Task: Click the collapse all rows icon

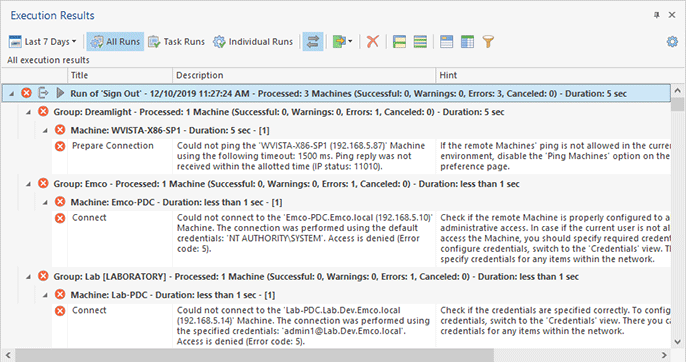Action: tap(420, 42)
